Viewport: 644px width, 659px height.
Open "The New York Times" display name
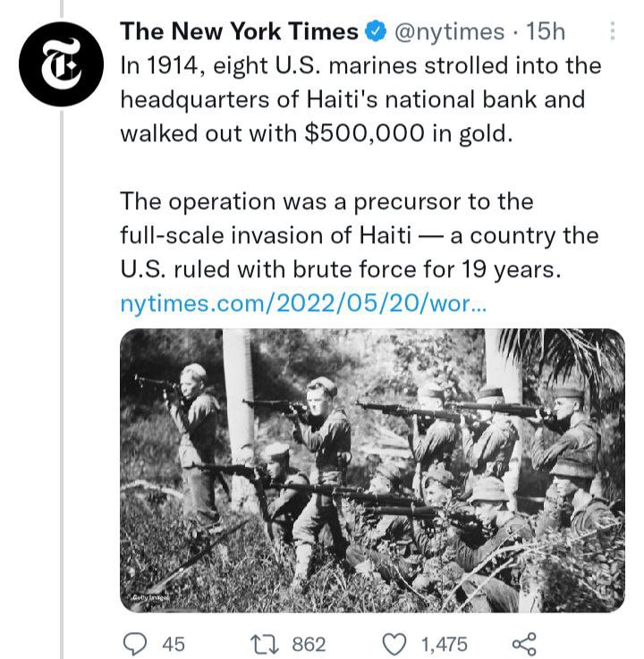pyautogui.click(x=239, y=32)
